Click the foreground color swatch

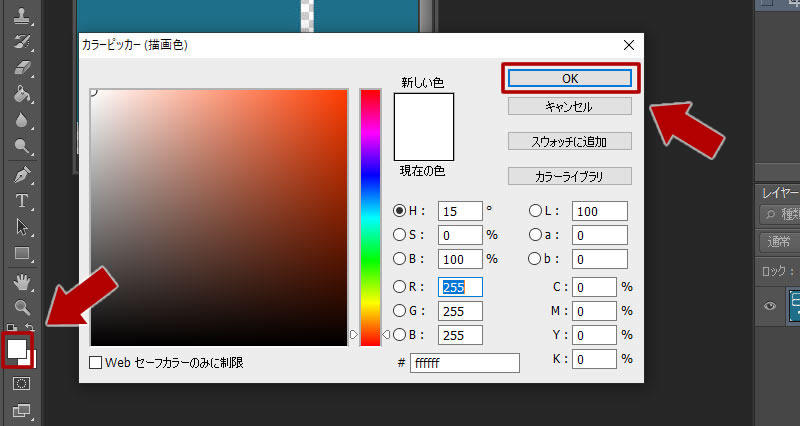pyautogui.click(x=16, y=349)
